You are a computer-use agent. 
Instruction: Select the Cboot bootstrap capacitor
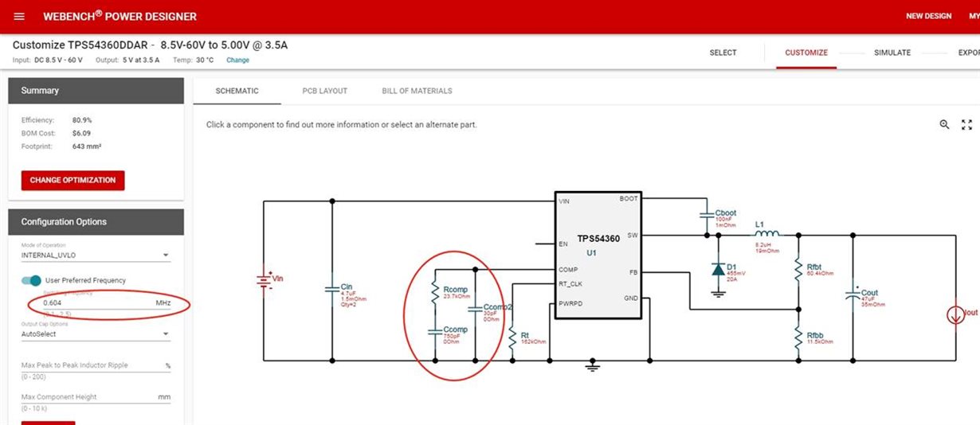pos(706,215)
